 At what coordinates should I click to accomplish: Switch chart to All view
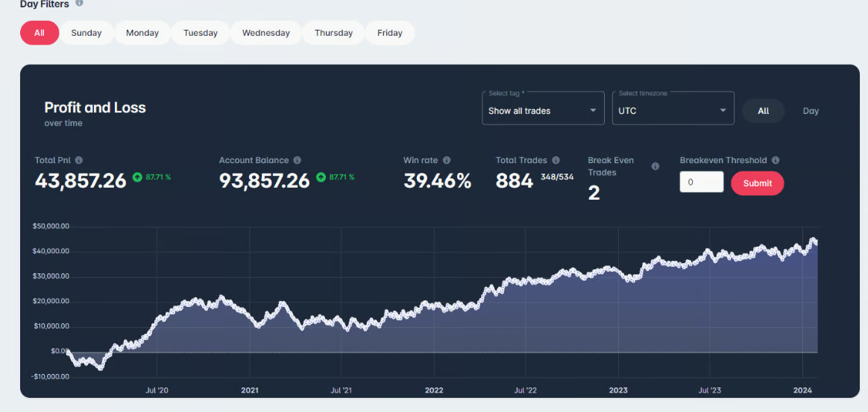tap(763, 111)
